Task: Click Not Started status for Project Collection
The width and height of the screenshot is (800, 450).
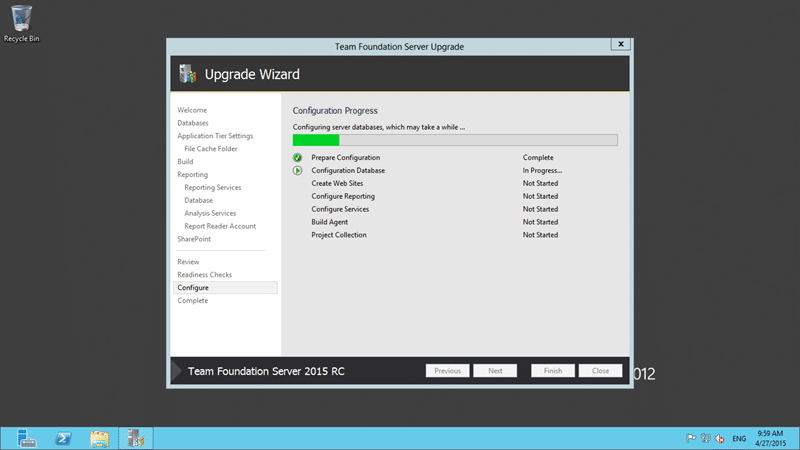Action: pyautogui.click(x=540, y=235)
